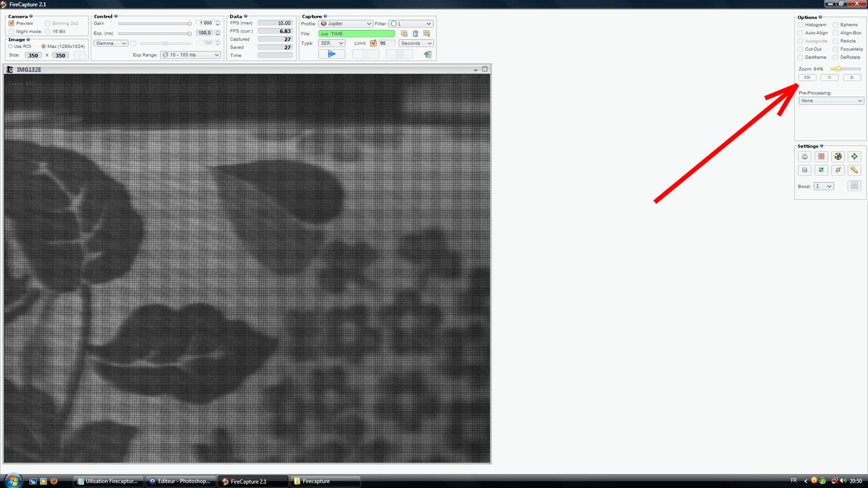Image resolution: width=868 pixels, height=488 pixels.
Task: Click the green arrow icon in Capture panel
Action: (427, 54)
